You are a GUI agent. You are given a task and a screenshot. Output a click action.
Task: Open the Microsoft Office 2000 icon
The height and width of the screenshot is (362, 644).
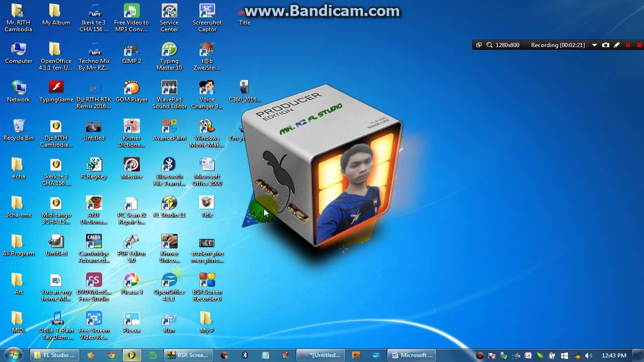[207, 172]
